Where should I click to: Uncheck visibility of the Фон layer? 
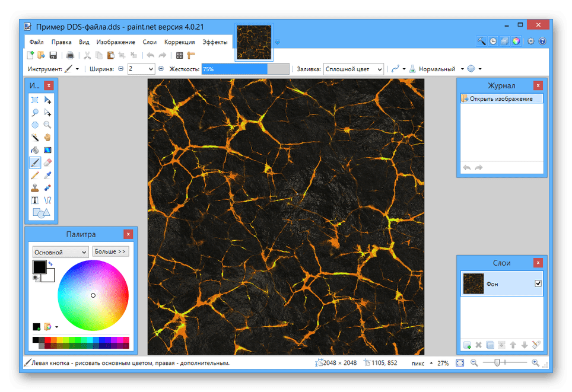click(x=538, y=284)
